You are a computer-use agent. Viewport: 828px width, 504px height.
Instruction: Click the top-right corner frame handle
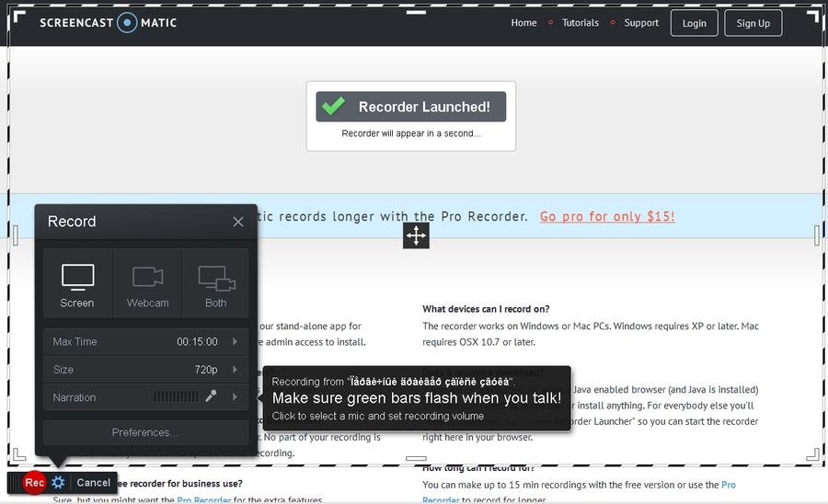[813, 17]
